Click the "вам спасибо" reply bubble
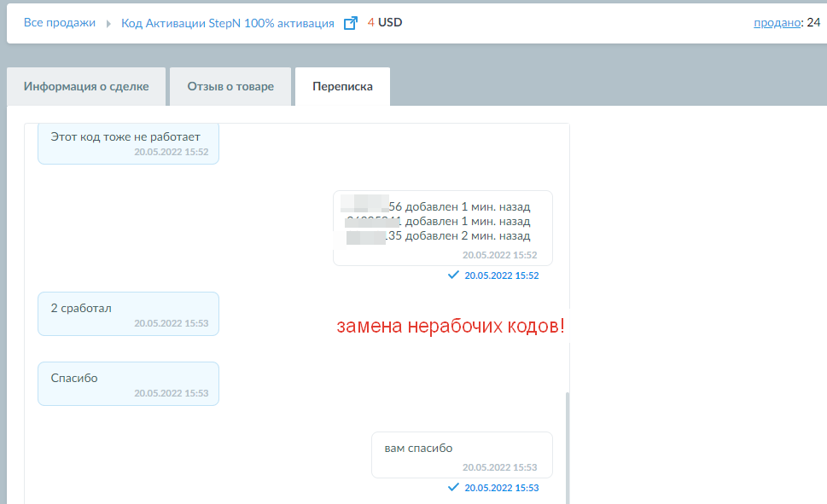Image resolution: width=827 pixels, height=504 pixels. point(461,454)
